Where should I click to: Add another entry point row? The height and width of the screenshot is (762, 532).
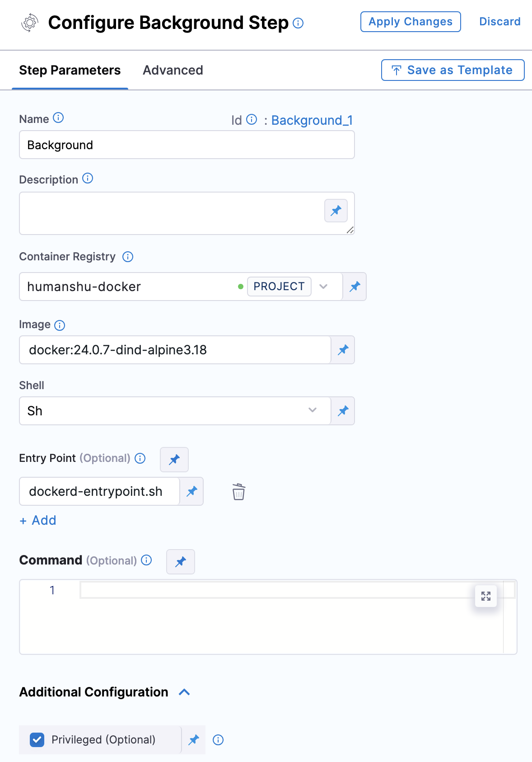click(x=38, y=520)
